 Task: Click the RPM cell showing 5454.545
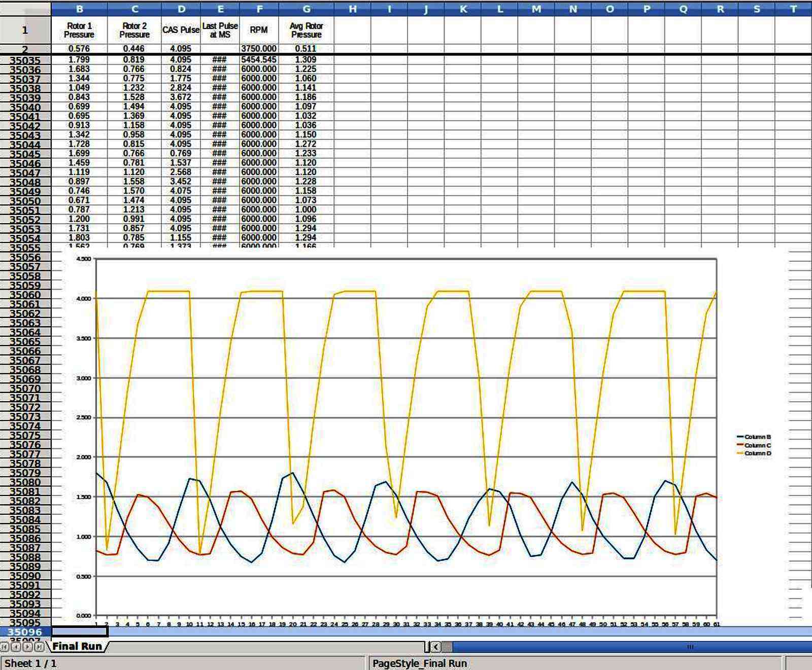259,59
